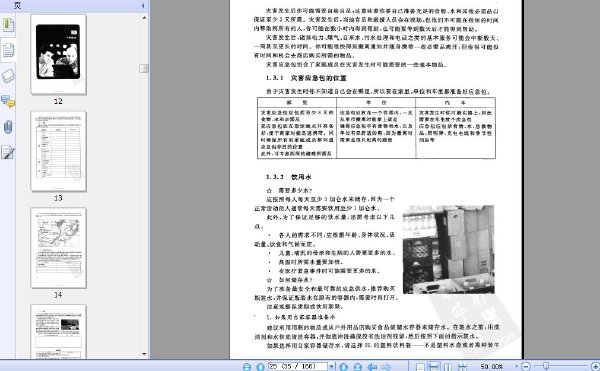
Task: Open the page number dropdown arrow
Action: (331, 366)
